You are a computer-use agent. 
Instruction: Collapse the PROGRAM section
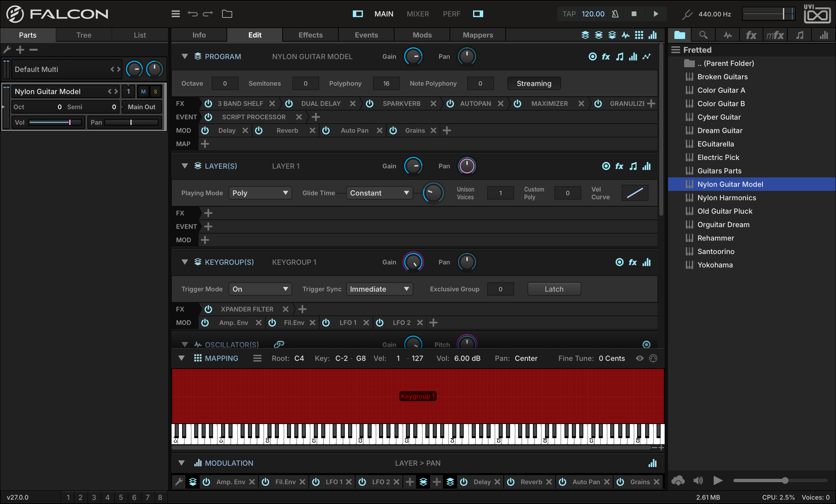[184, 56]
